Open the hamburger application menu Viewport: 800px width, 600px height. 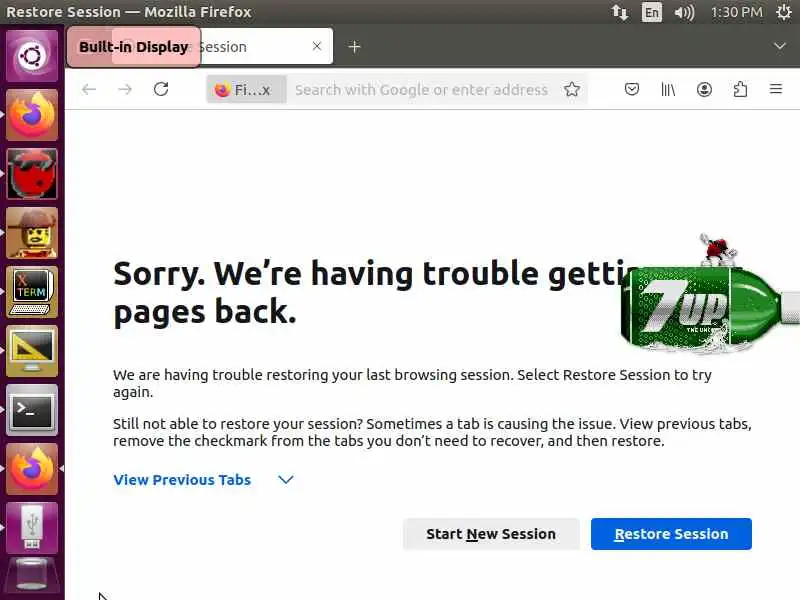pyautogui.click(x=776, y=89)
